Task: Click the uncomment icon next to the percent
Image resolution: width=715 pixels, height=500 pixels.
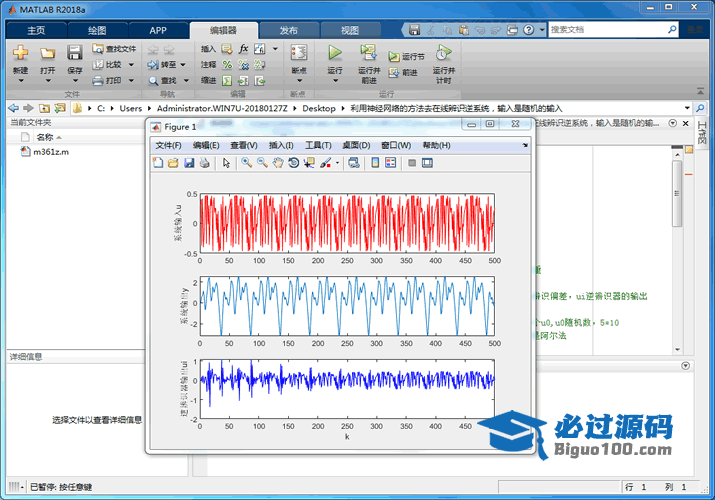Action: click(244, 65)
